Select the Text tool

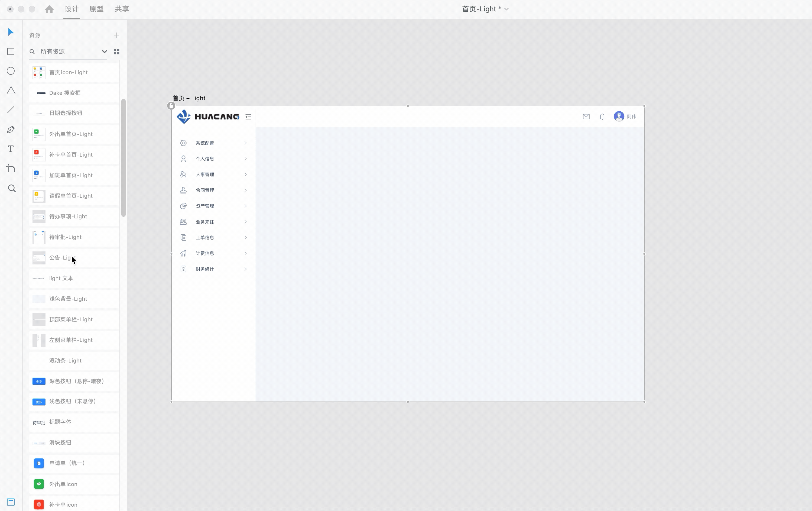11,149
